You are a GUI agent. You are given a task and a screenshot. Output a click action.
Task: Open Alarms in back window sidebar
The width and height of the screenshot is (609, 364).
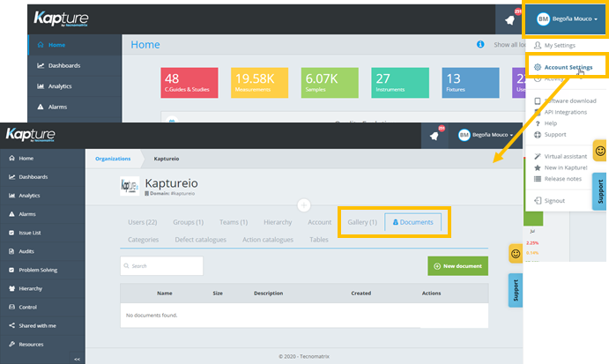coord(75,107)
